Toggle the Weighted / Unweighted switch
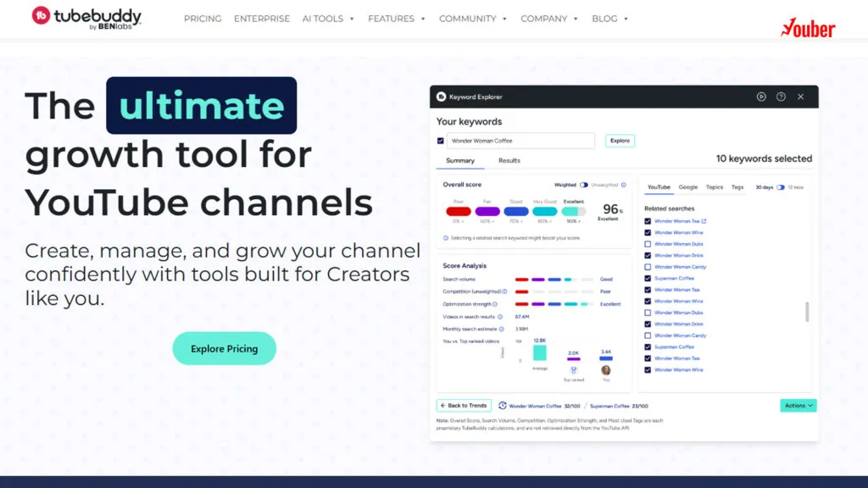 pos(583,185)
